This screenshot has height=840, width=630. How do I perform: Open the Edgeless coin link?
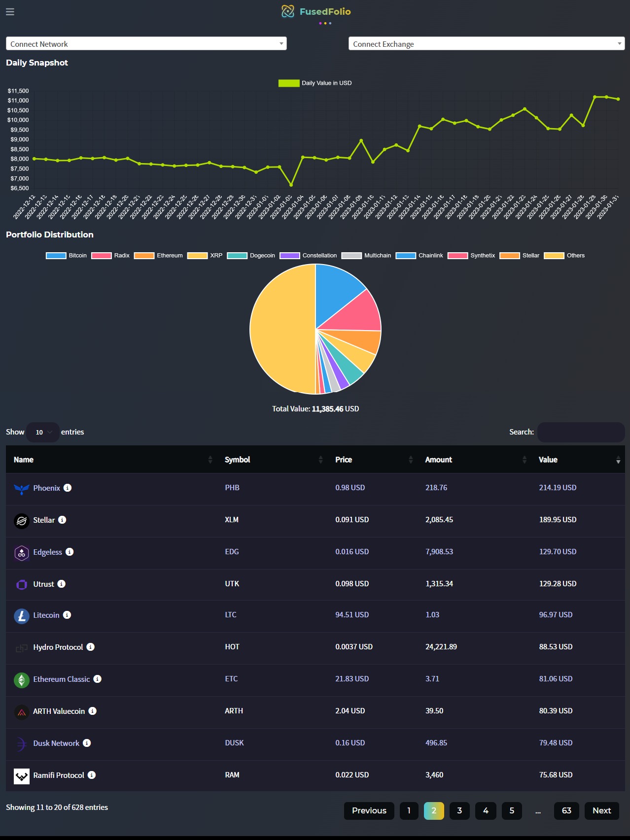point(47,552)
